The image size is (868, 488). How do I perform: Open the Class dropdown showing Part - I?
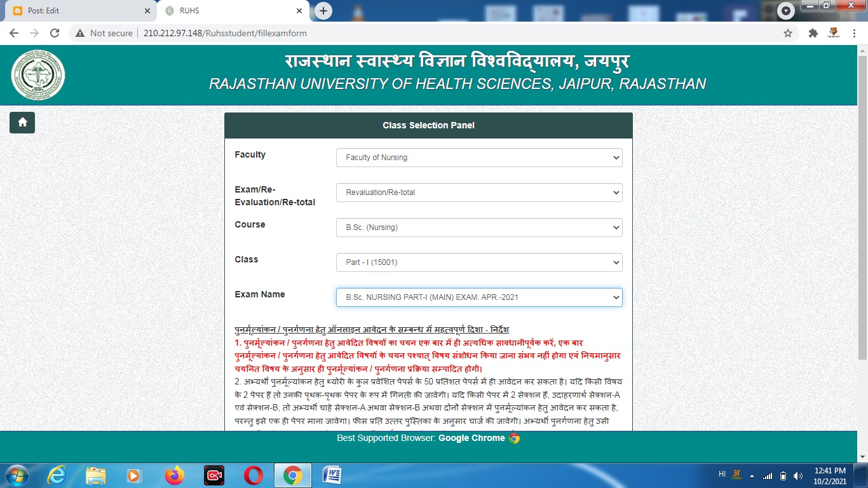[479, 262]
